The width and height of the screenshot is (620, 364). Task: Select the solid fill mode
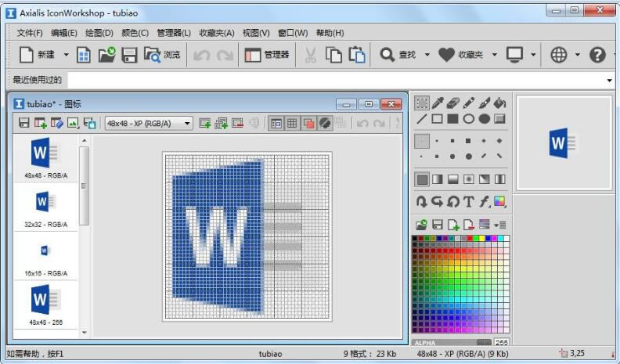point(422,179)
